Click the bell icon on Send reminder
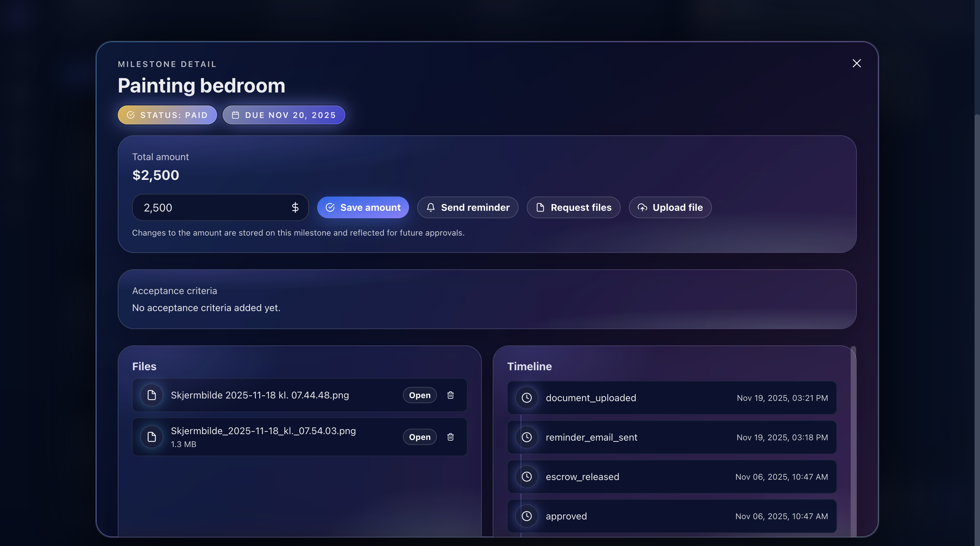980x546 pixels. point(431,207)
